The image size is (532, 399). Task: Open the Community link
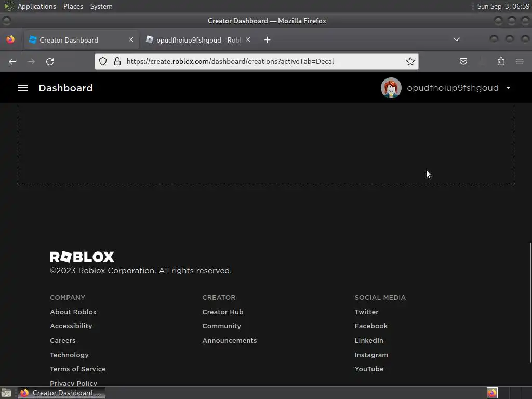pyautogui.click(x=221, y=326)
